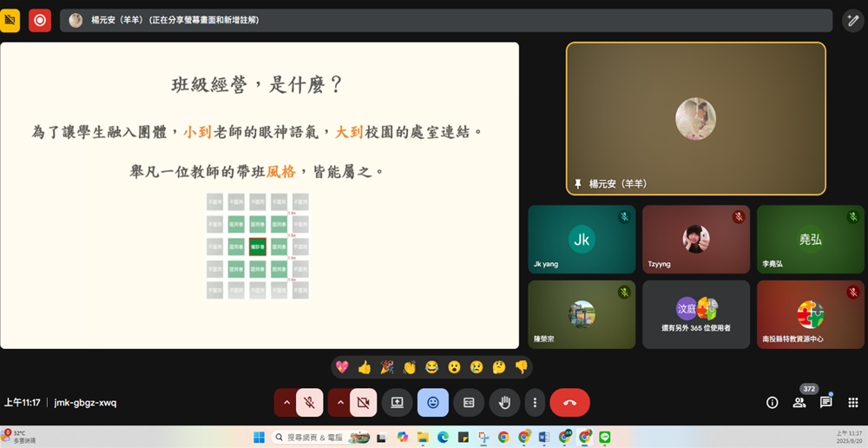Image resolution: width=868 pixels, height=448 pixels.
Task: Click the taskbar search box 搜尋網頁 & 電腦
Action: click(x=321, y=438)
